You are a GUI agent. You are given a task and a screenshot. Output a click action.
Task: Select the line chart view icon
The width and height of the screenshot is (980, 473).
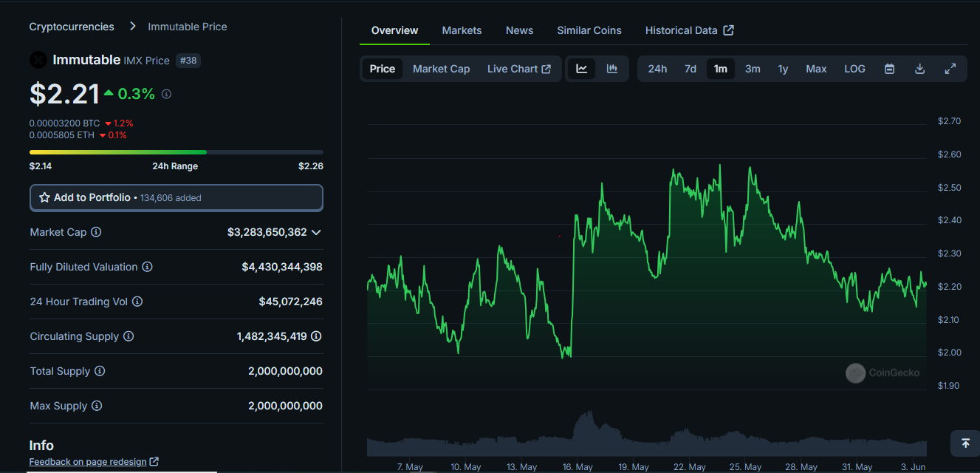(x=581, y=68)
